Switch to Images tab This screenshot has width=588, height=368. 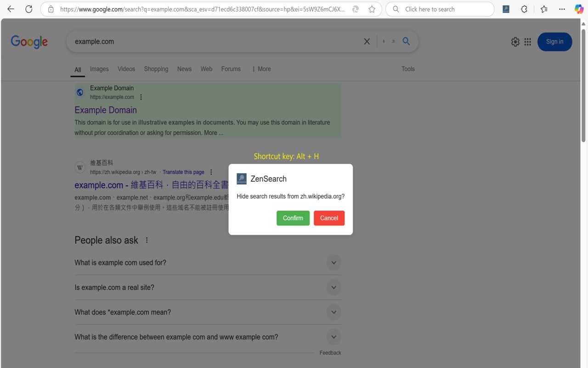click(x=99, y=69)
